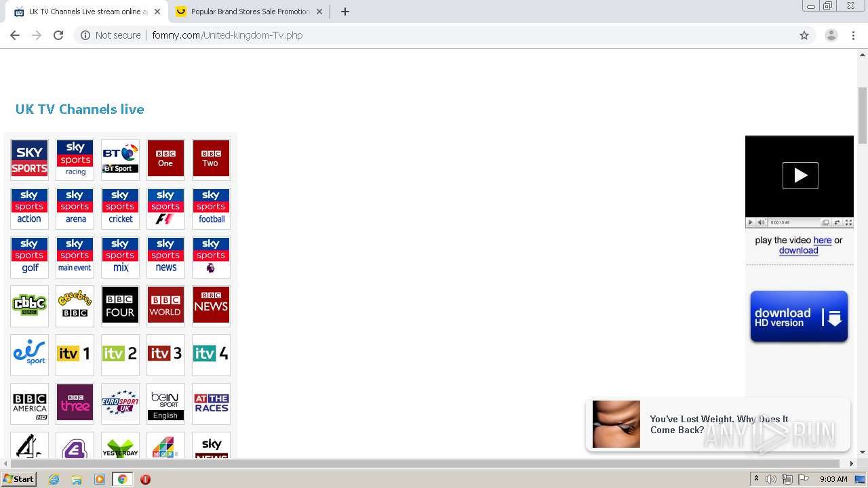Select Sky Sports Action channel

click(x=29, y=209)
